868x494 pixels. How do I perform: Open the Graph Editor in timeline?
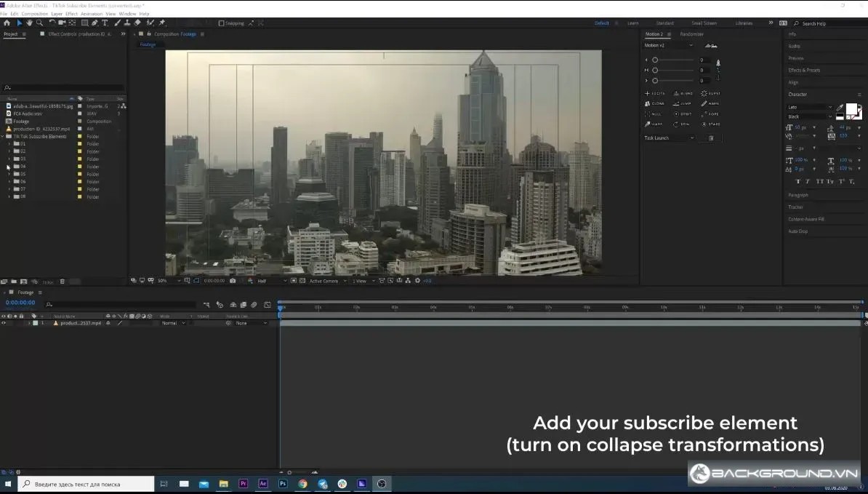click(268, 305)
